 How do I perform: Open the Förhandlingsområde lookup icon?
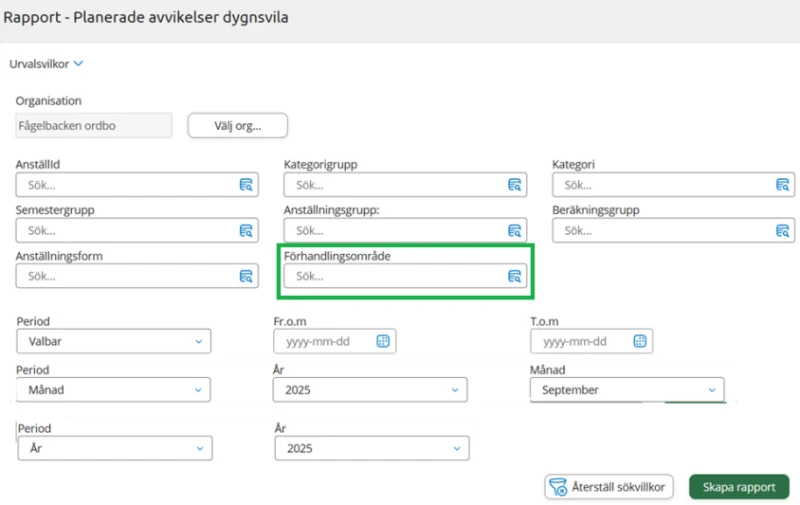514,277
